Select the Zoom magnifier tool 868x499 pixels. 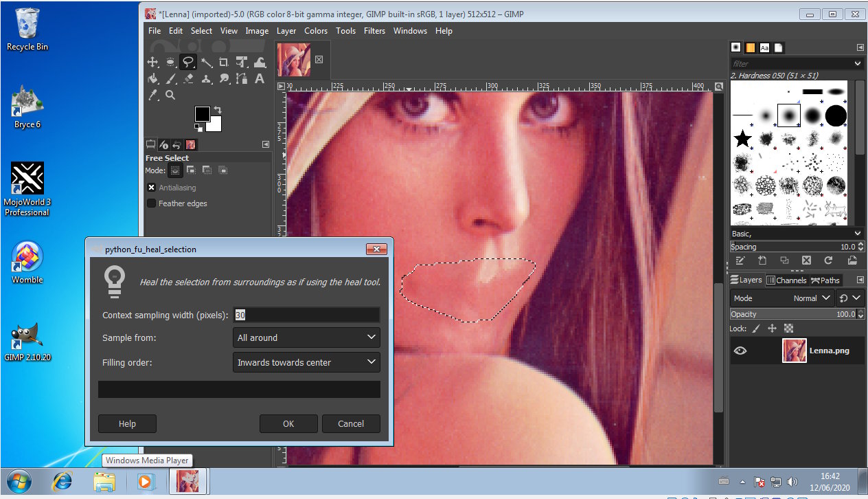(x=170, y=95)
